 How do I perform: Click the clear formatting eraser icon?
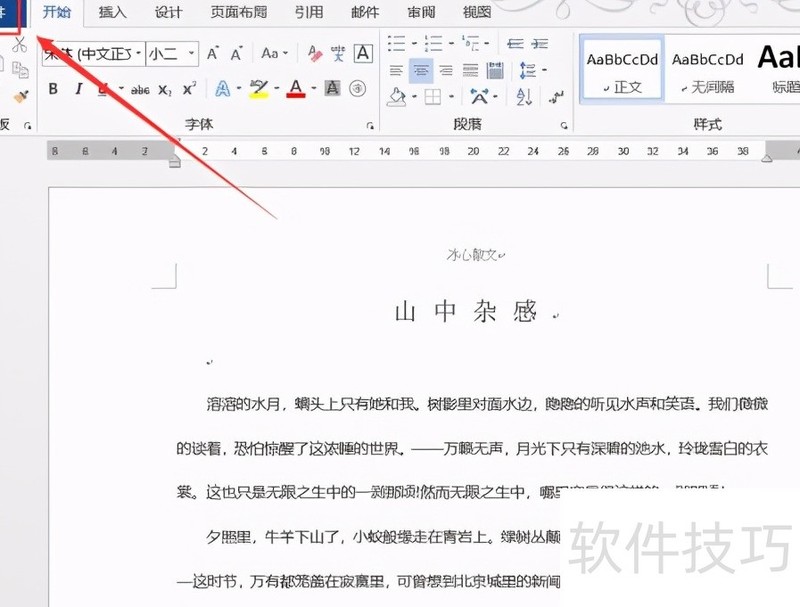tap(314, 54)
